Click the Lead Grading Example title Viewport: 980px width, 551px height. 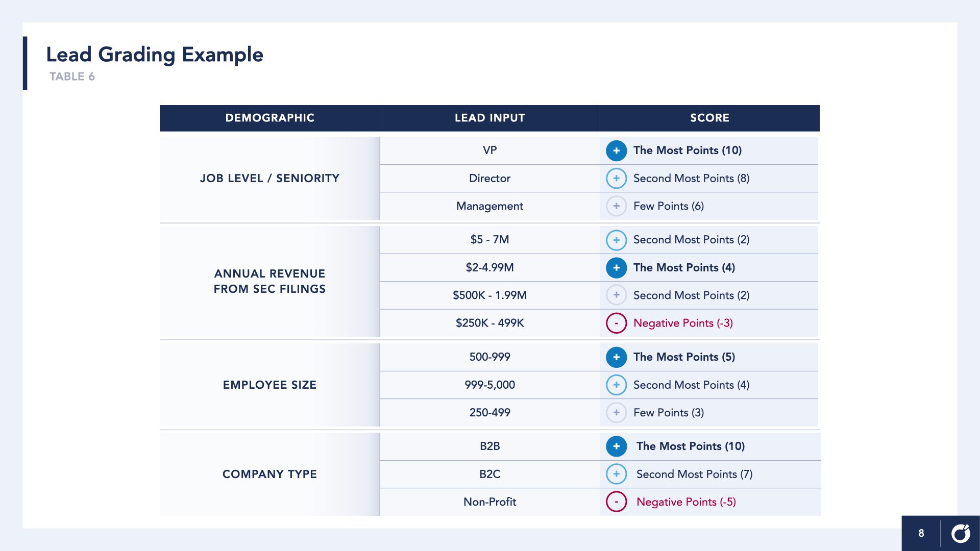pos(155,55)
